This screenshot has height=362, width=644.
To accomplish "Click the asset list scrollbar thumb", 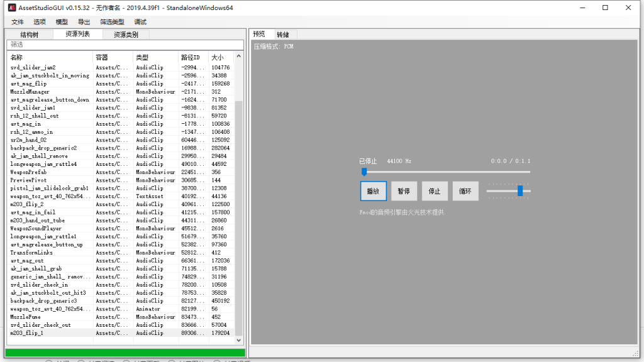I will [238, 217].
